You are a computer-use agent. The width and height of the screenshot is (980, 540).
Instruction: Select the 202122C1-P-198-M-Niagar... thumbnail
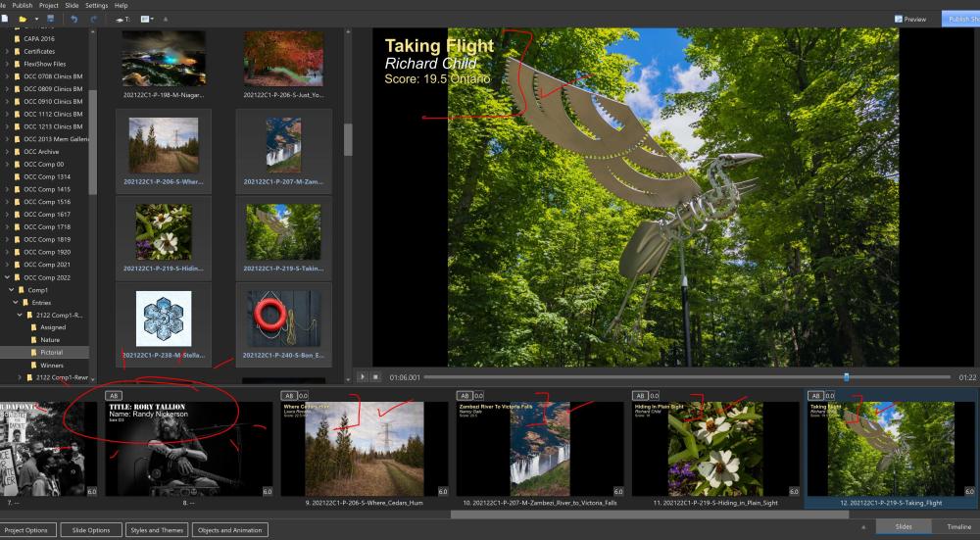[163, 60]
